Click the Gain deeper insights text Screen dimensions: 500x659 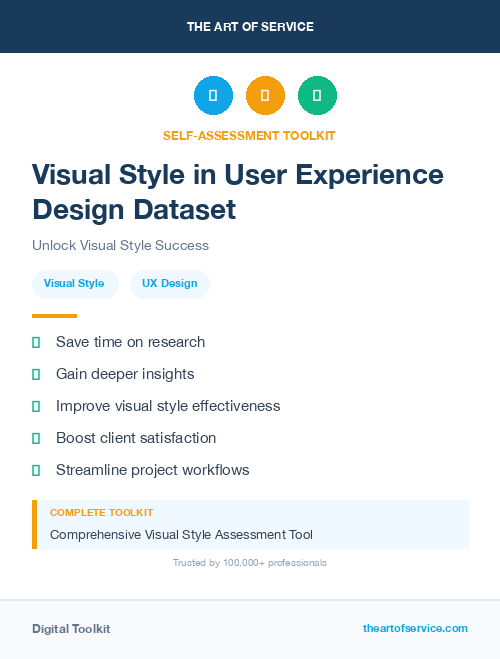pos(125,374)
